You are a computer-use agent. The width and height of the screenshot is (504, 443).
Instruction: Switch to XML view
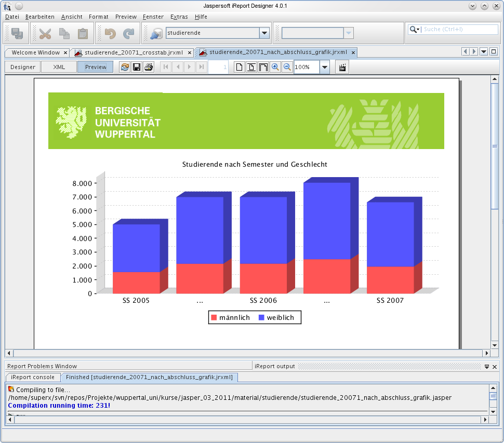(59, 67)
